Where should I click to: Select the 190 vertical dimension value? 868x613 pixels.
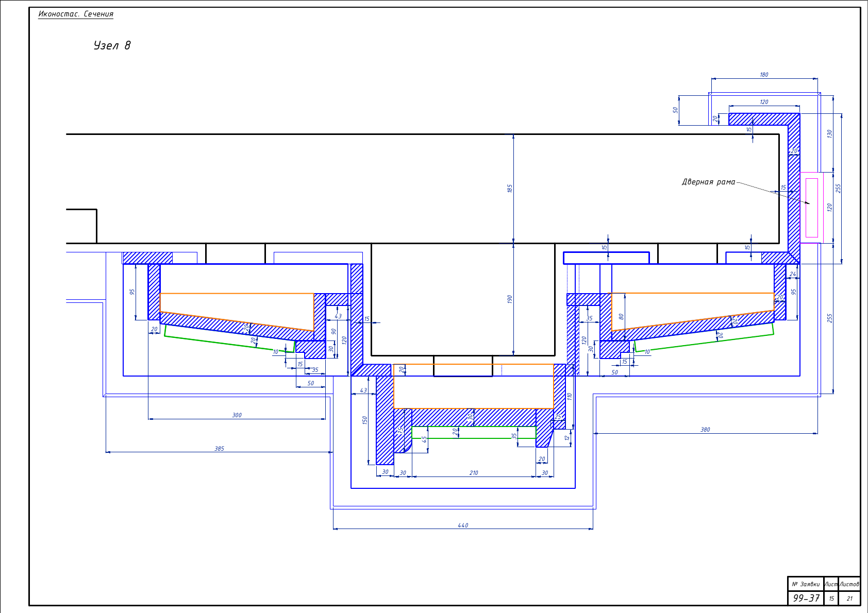tap(510, 299)
